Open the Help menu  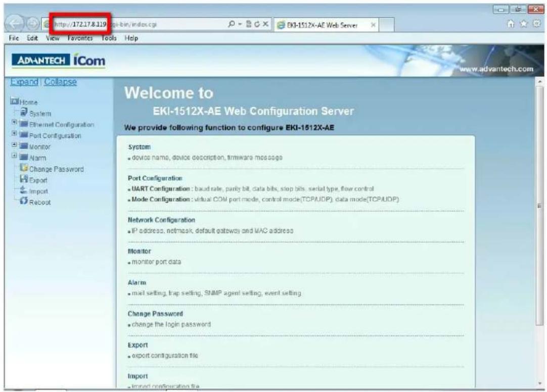tap(131, 38)
